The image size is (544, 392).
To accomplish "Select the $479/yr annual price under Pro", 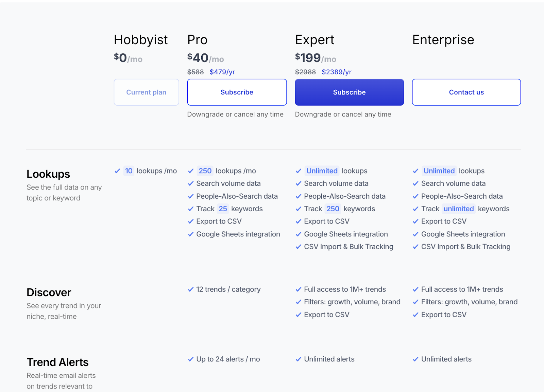I will click(222, 72).
